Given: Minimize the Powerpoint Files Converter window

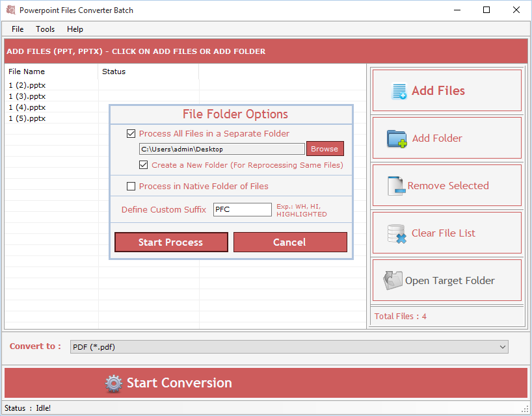Looking at the screenshot, I should click(x=457, y=10).
